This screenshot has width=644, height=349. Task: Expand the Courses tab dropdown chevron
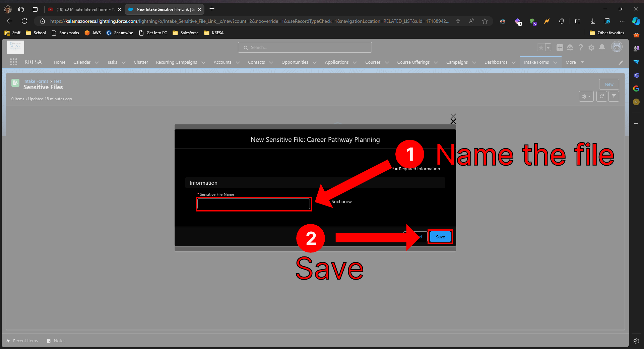coord(387,63)
